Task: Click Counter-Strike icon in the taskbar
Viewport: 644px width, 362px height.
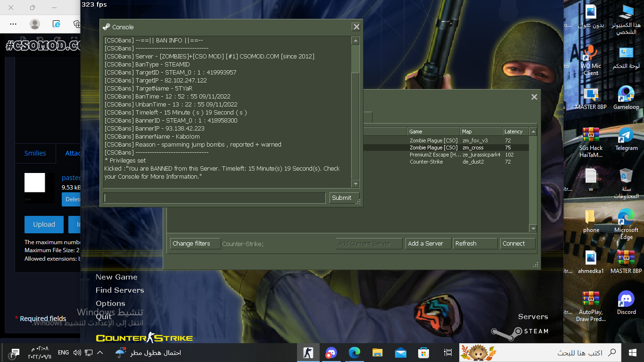Action: tap(308, 353)
